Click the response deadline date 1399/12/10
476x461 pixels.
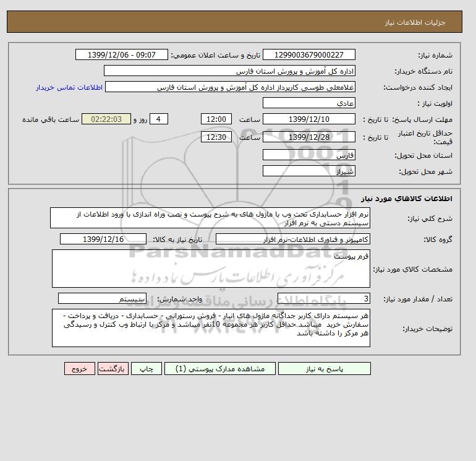(308, 119)
